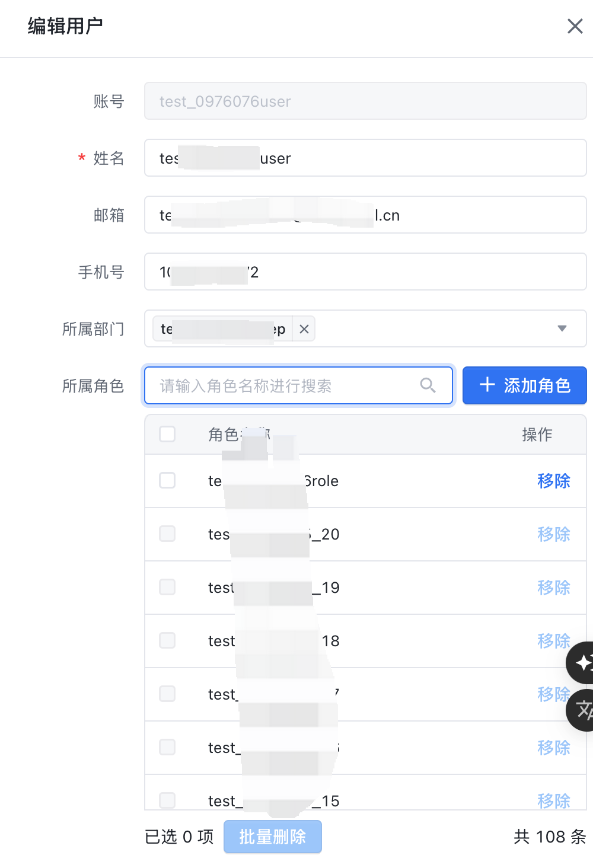The image size is (593, 868).
Task: Click the plus icon on 添加角色
Action: 487,385
